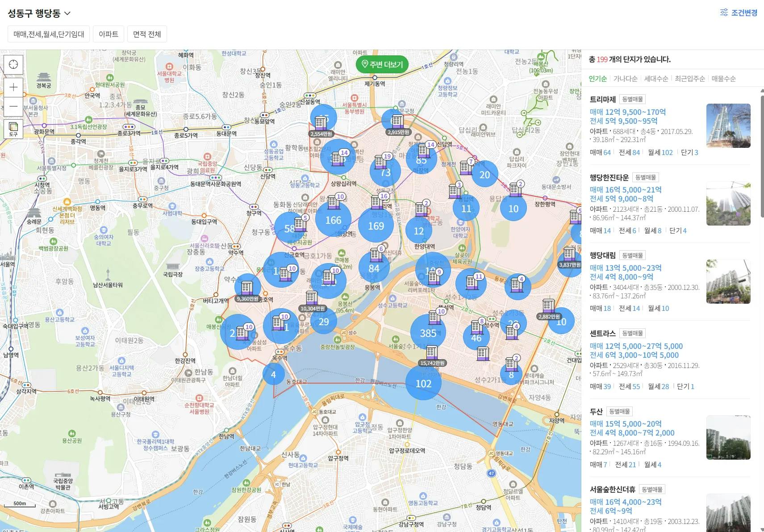Viewport: 764px width, 532px height.
Task: Open the 트리마제 complex listing
Action: point(602,99)
